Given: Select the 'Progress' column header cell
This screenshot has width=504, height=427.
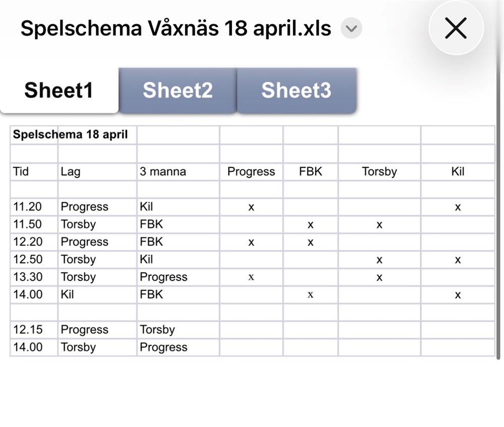Looking at the screenshot, I should pyautogui.click(x=251, y=171).
